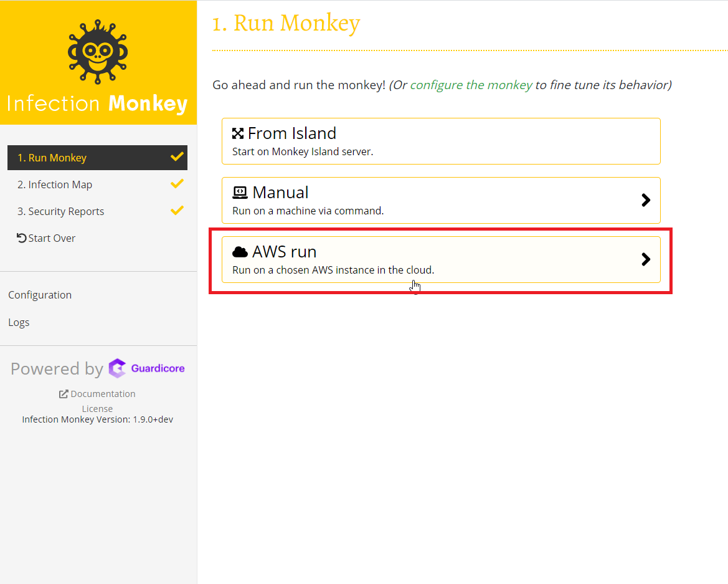Click the undo arrow icon by Start Over
Viewport: 728px width, 584px height.
[22, 238]
